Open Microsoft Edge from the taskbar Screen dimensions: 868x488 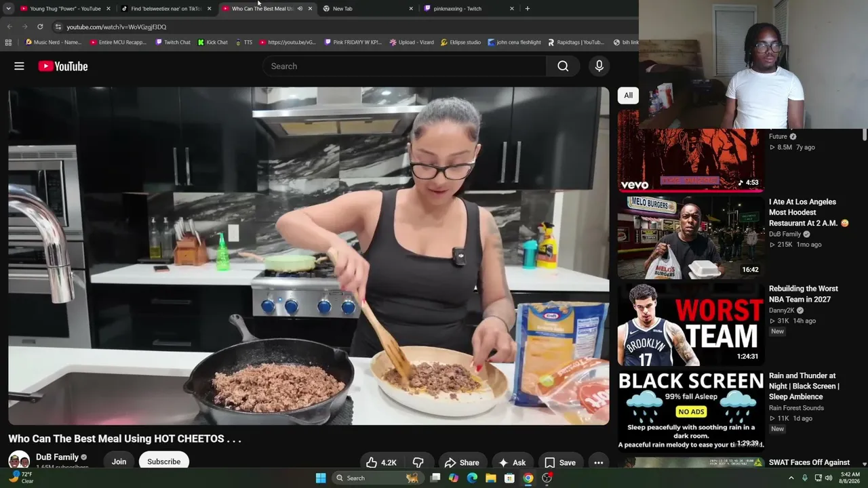[x=472, y=478]
